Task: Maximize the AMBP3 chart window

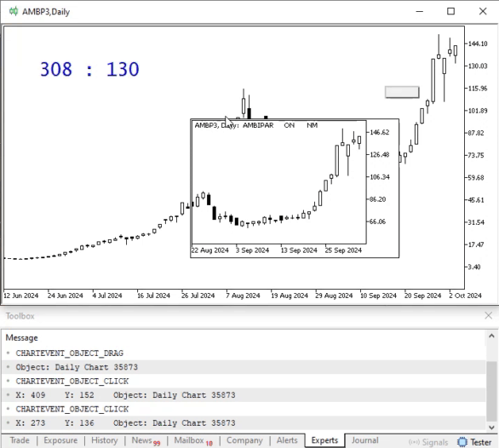Action: [450, 11]
